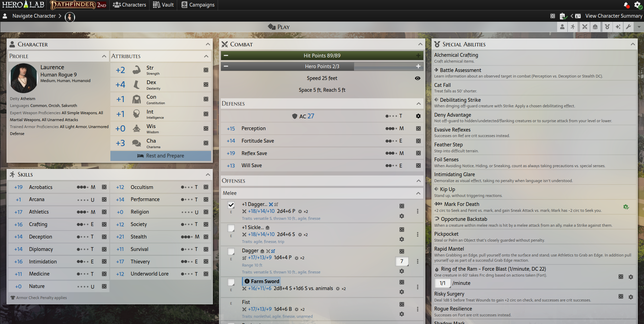Open the AC settings gear
The height and width of the screenshot is (324, 644).
[418, 116]
